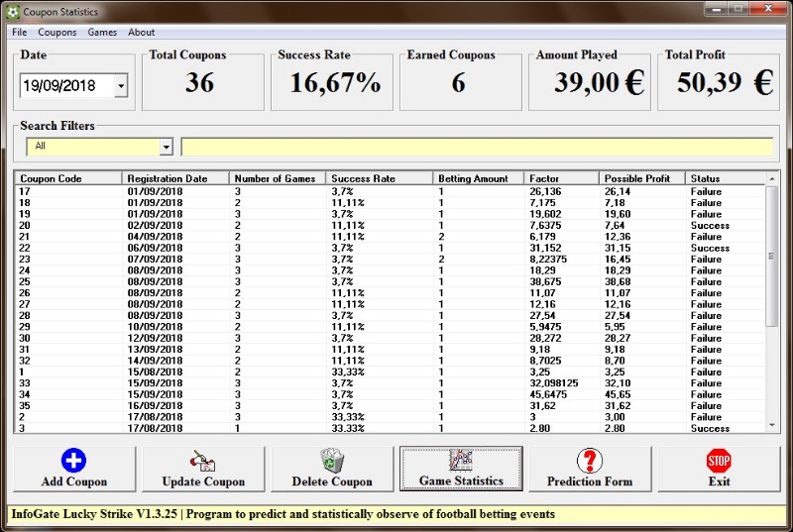Open Game Statistics via its chart icon
Image resolution: width=793 pixels, height=532 pixels.
tap(460, 461)
